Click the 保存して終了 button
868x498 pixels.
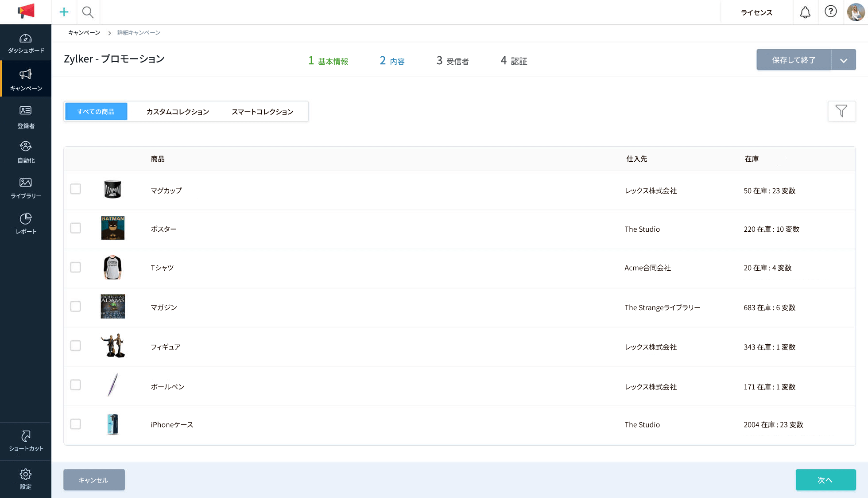(794, 60)
